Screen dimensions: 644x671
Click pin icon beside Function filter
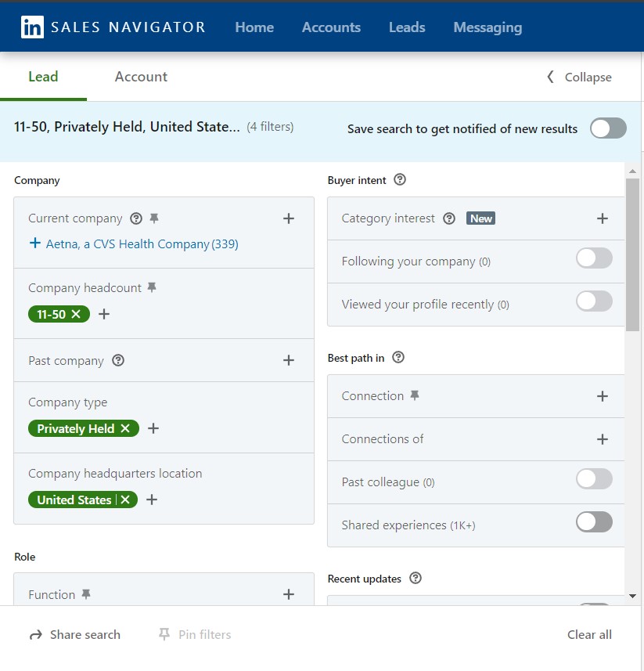tap(86, 594)
